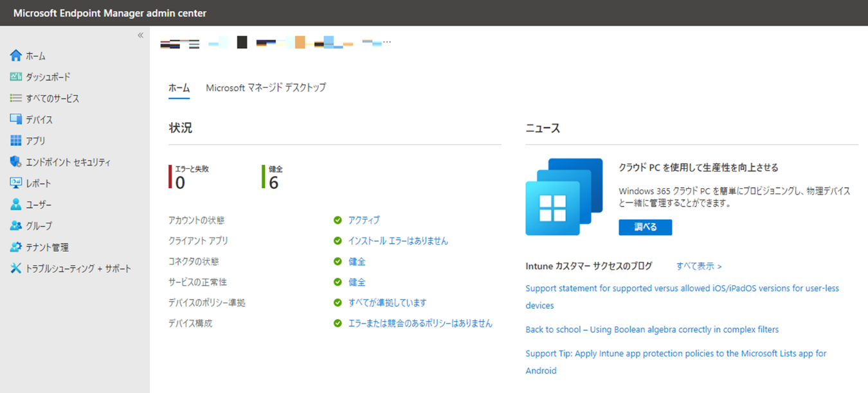The image size is (868, 393).
Task: Click クラウド PC を使用して生産性を向上させる headline
Action: [698, 168]
